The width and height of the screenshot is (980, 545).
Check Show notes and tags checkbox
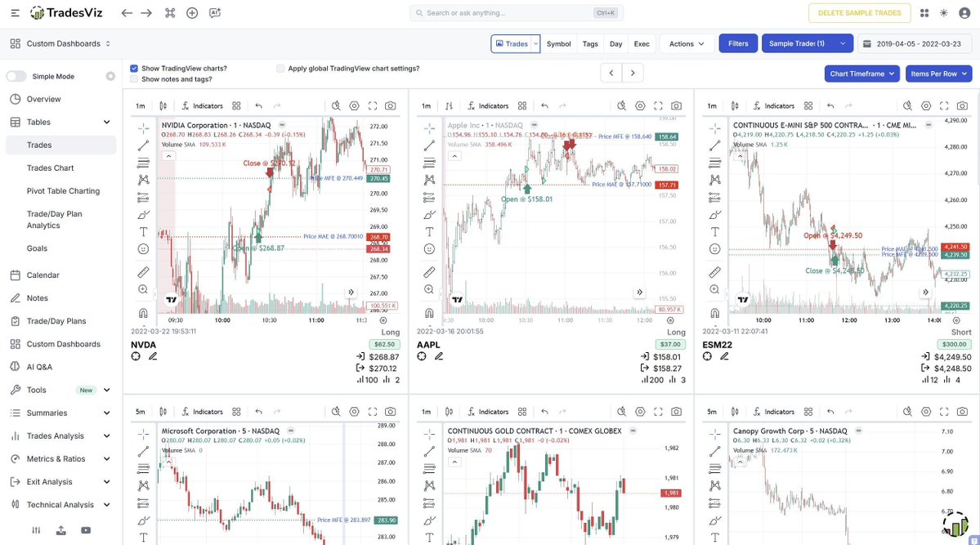[134, 78]
